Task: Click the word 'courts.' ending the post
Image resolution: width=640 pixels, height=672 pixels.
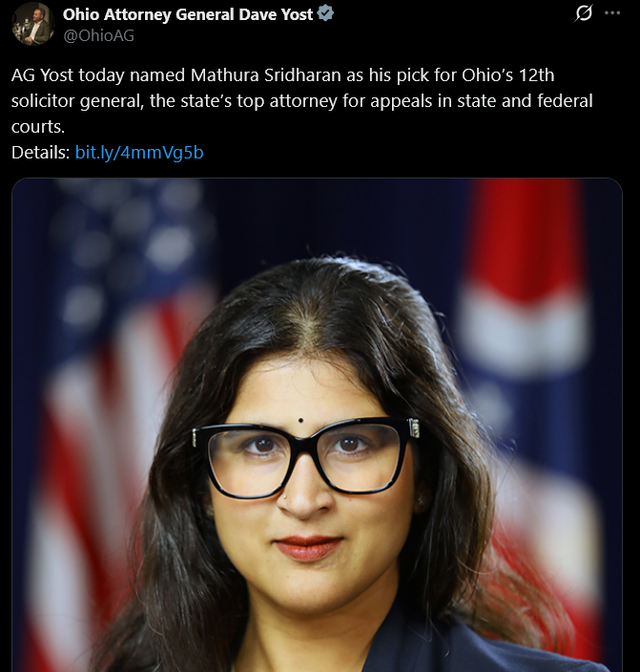Action: click(x=38, y=127)
